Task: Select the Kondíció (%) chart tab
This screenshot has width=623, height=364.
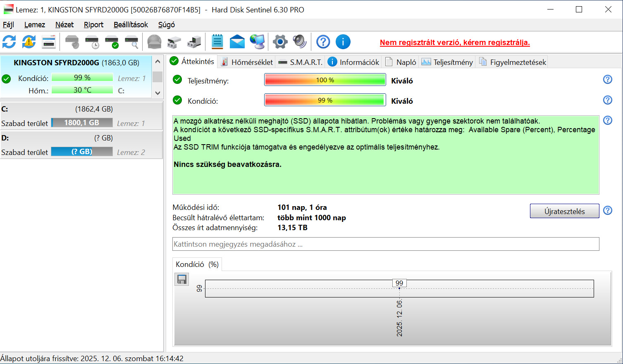Action: click(197, 264)
